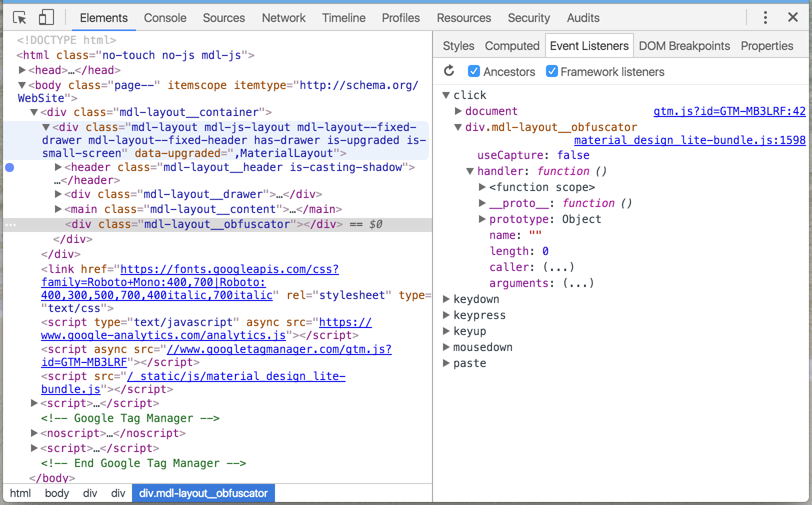Open material_design_lite-bundle.js:1598 source link

pos(690,140)
